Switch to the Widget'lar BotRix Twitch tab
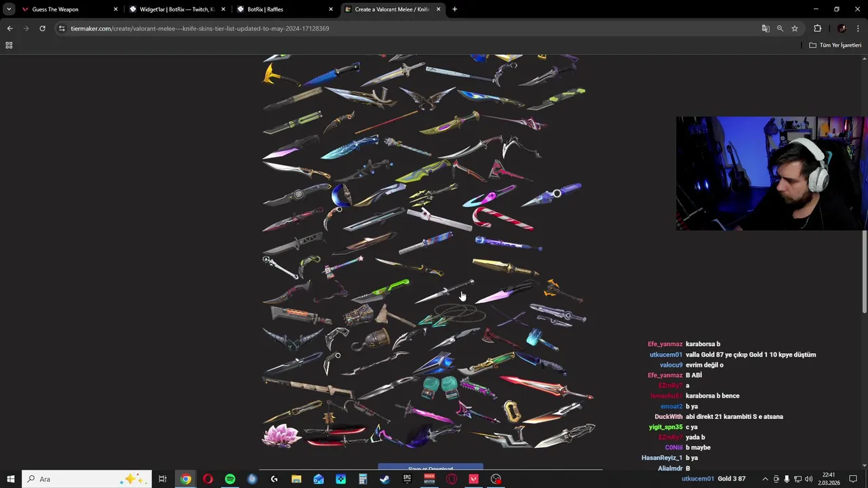This screenshot has height=488, width=868. (177, 9)
